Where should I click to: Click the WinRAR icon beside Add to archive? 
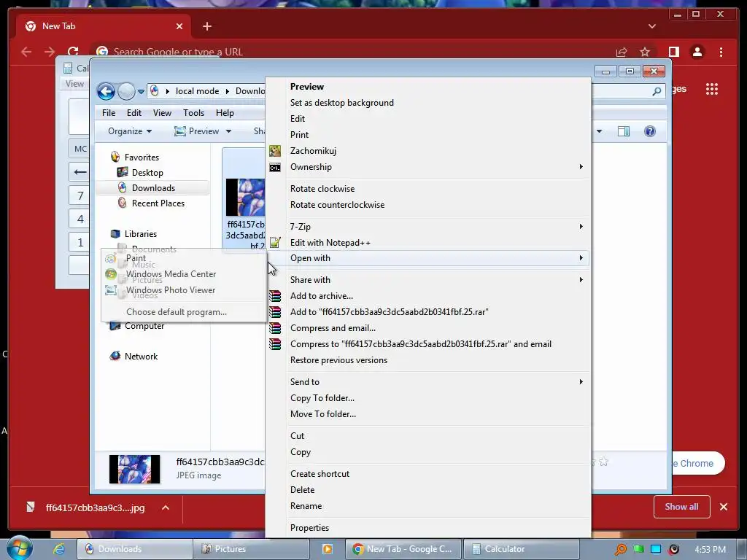[275, 296]
